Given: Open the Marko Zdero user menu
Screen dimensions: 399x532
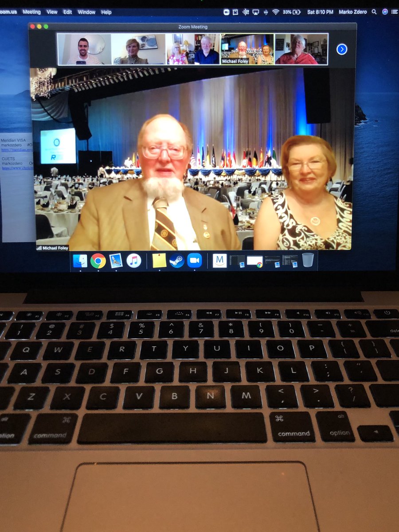Looking at the screenshot, I should [352, 12].
